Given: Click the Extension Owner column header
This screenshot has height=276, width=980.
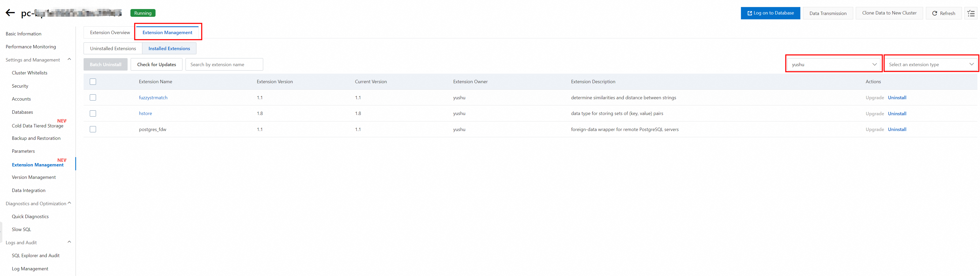Looking at the screenshot, I should point(470,82).
